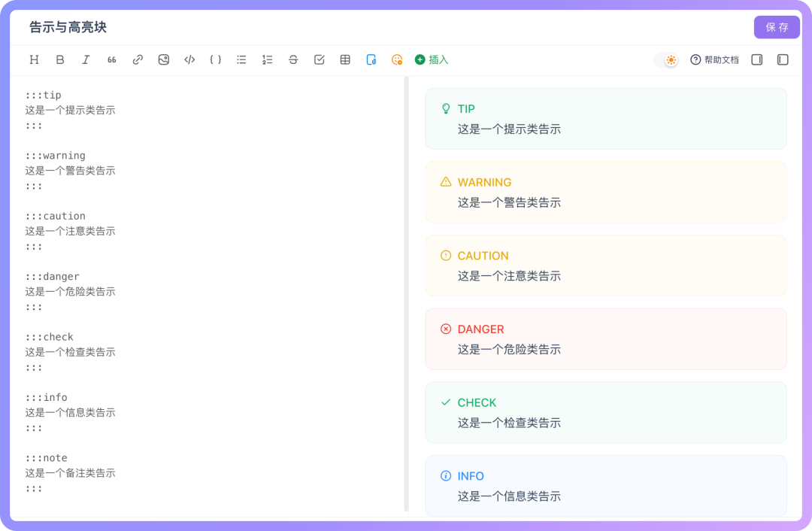Image resolution: width=812 pixels, height=531 pixels.
Task: Click the :::check line in the editor
Action: [49, 337]
